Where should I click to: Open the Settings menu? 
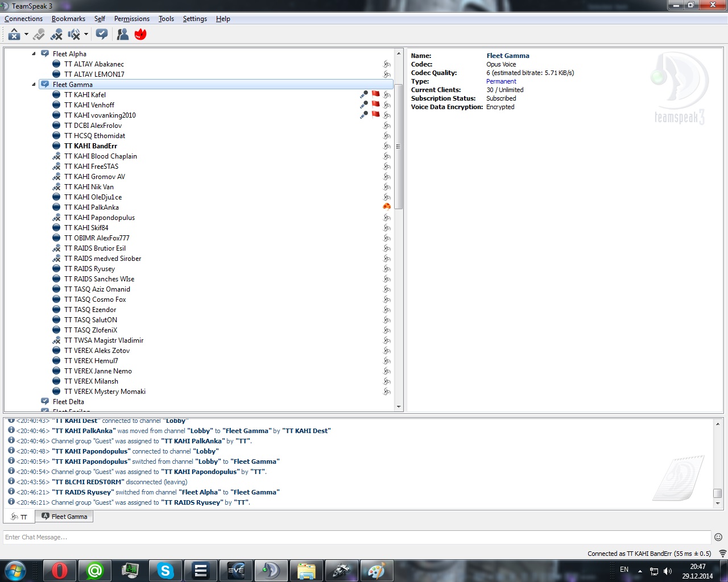click(195, 19)
